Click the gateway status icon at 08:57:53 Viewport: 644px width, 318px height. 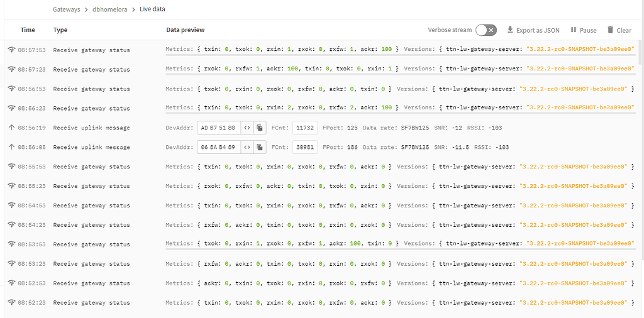(11, 50)
